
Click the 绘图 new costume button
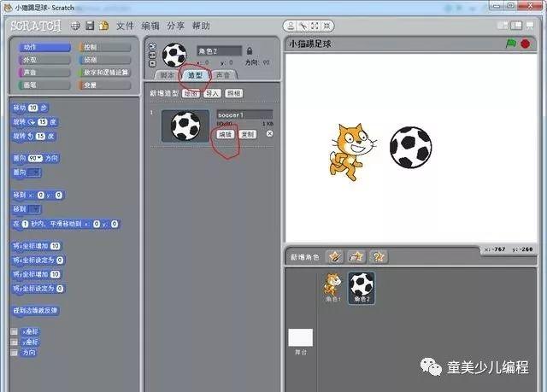pos(191,93)
